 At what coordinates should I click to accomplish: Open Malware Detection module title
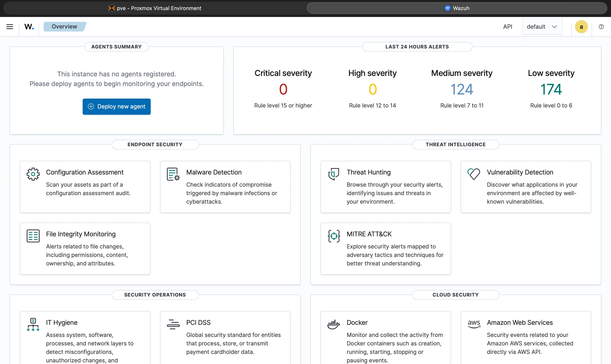[x=214, y=172]
